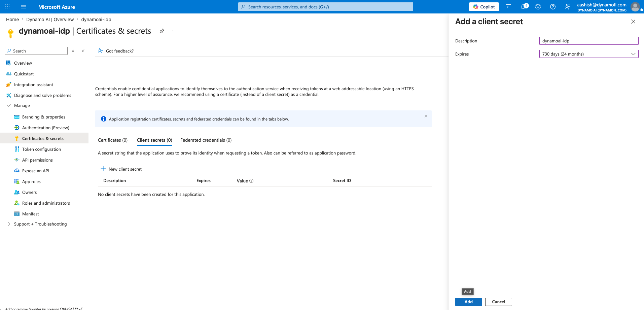Click the global search resources box

tap(326, 7)
